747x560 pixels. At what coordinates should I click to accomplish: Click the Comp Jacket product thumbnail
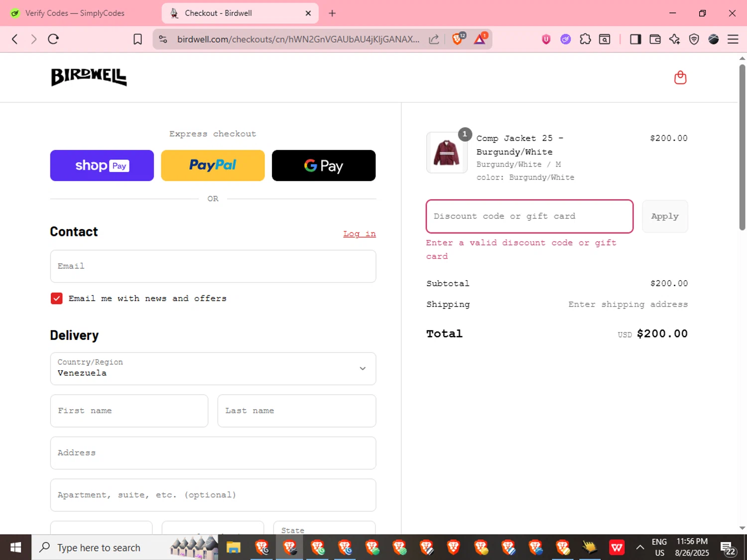point(447,152)
